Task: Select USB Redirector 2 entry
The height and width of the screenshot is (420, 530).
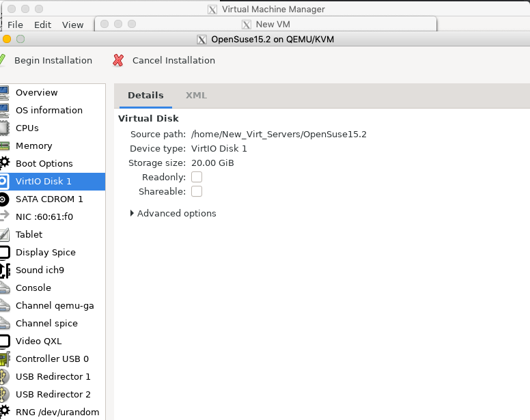Action: click(x=53, y=394)
